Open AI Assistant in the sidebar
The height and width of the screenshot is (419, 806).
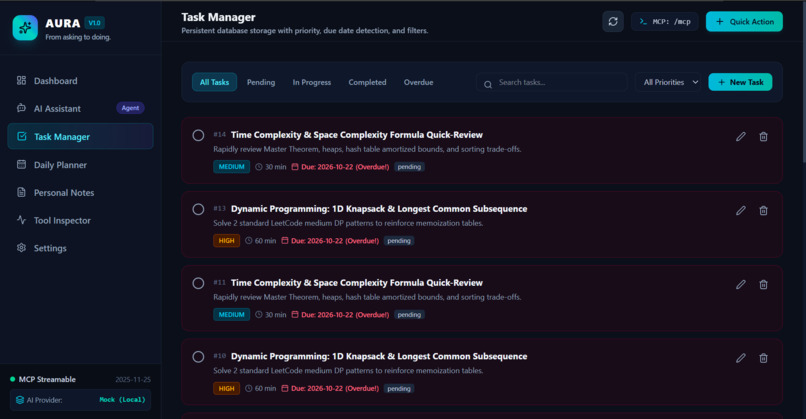(x=80, y=108)
